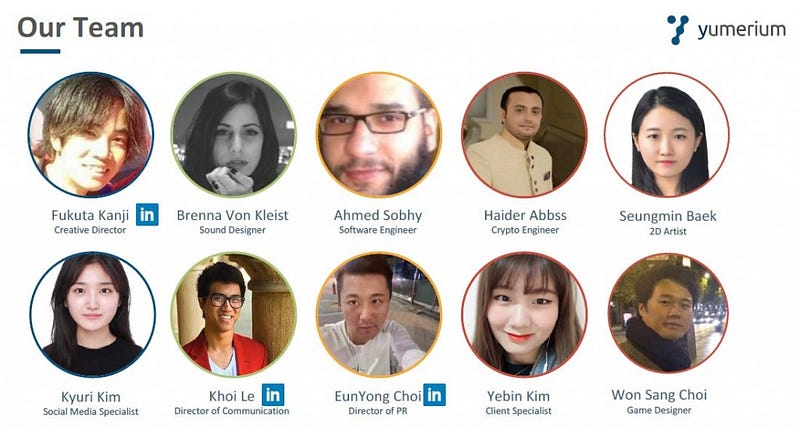This screenshot has width=800, height=427.
Task: Select the Crypto Engineer's profile photo
Action: (x=524, y=135)
